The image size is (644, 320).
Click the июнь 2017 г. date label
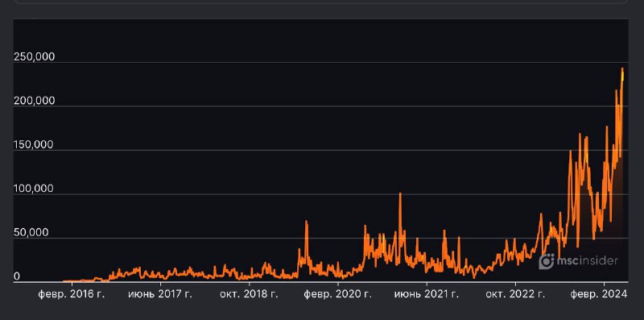pos(160,294)
